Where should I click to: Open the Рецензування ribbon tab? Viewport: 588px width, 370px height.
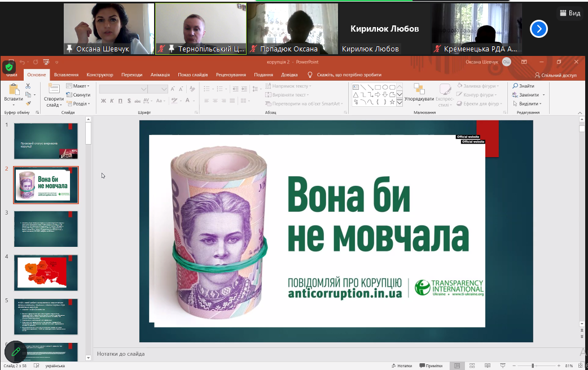coord(231,75)
